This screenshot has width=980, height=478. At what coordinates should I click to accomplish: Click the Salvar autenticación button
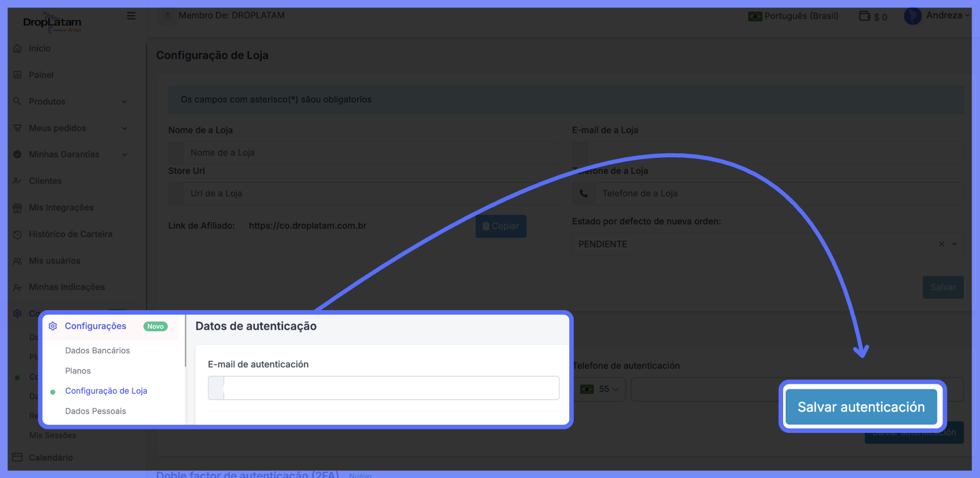click(861, 407)
